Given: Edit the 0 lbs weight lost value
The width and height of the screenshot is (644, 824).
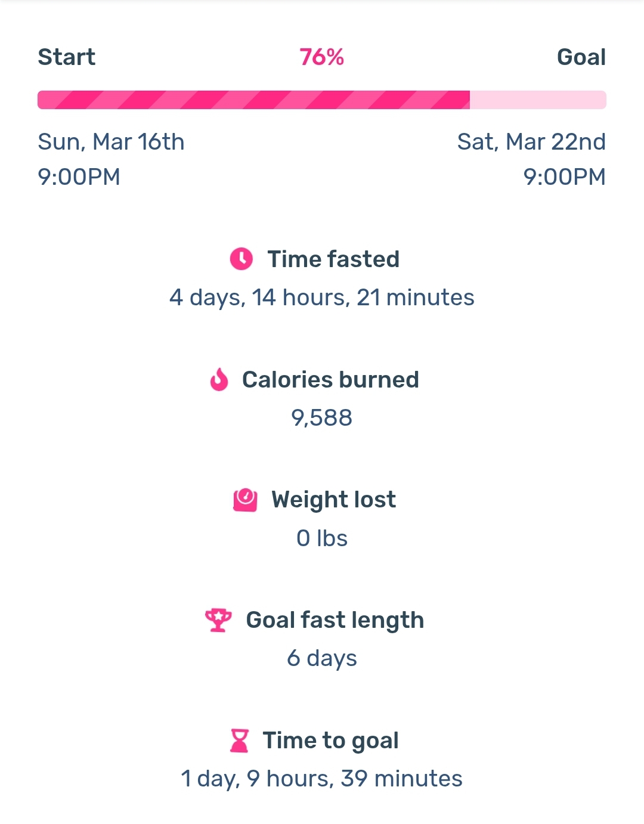Looking at the screenshot, I should click(x=322, y=538).
